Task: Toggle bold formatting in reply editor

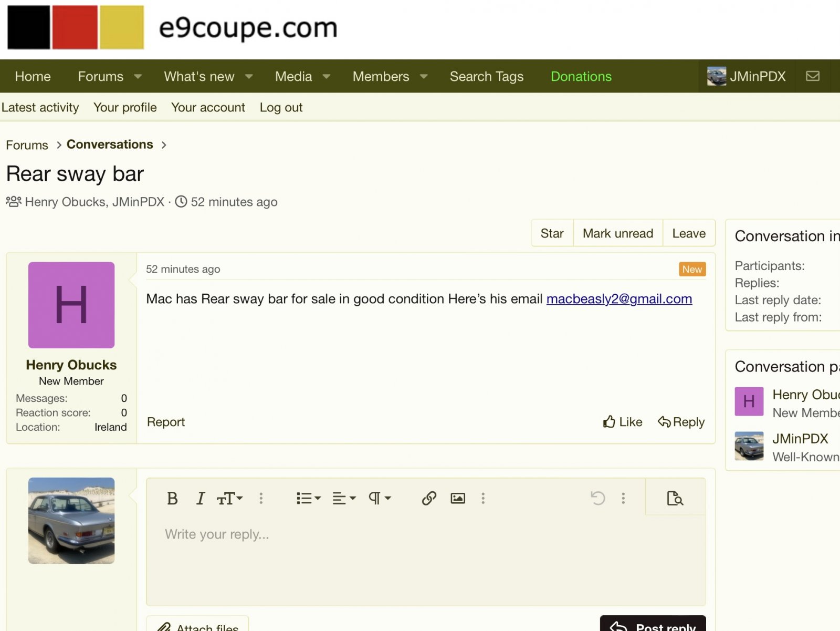Action: pyautogui.click(x=172, y=498)
